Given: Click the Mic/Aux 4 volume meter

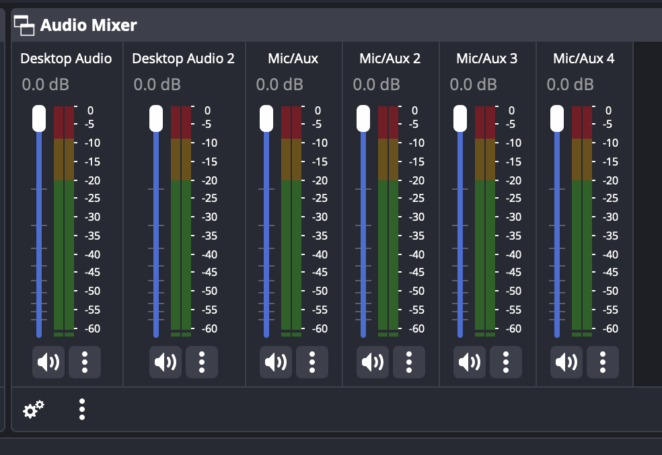Looking at the screenshot, I should click(x=582, y=221).
